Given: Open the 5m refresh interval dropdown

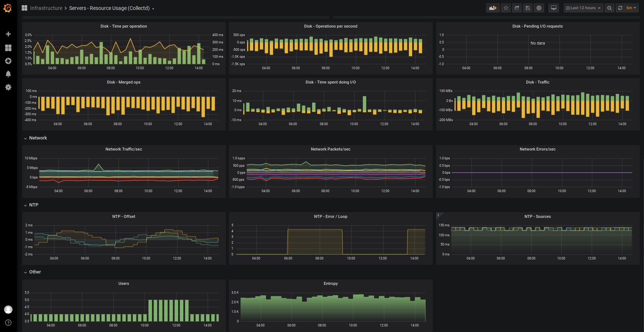Looking at the screenshot, I should [631, 8].
